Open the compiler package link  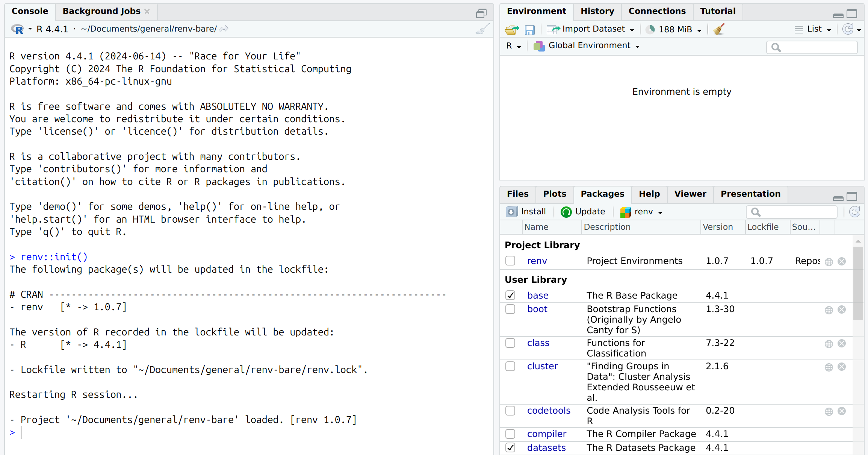click(546, 434)
